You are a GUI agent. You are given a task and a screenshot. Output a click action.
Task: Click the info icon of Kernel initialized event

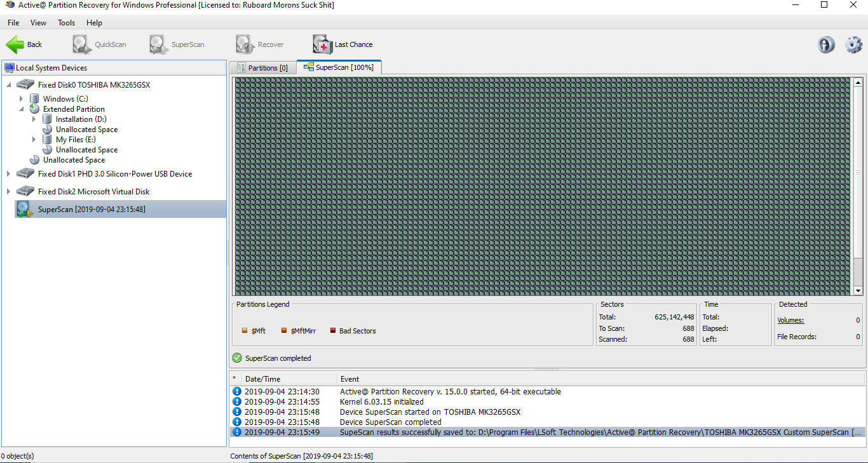pos(237,401)
